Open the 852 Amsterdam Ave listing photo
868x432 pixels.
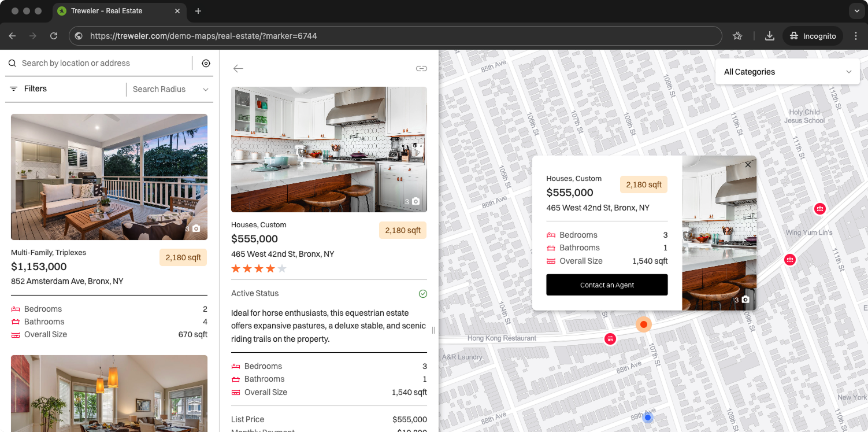point(109,177)
